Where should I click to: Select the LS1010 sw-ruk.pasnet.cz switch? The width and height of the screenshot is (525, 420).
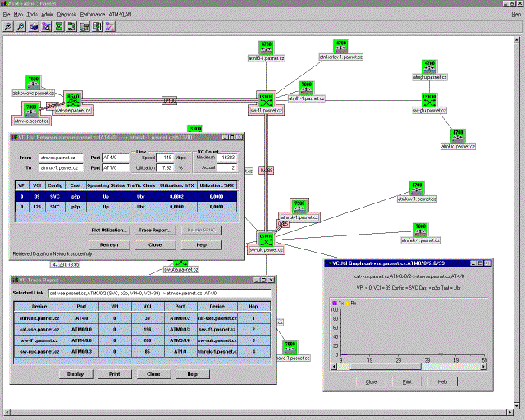tap(266, 240)
